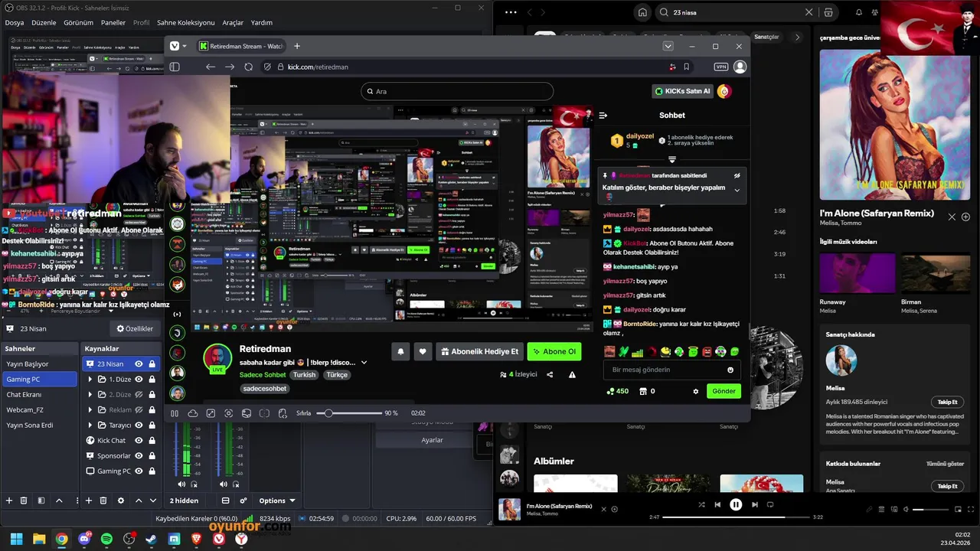The width and height of the screenshot is (980, 551).
Task: Expand the 2. Düze folder
Action: tap(90, 394)
